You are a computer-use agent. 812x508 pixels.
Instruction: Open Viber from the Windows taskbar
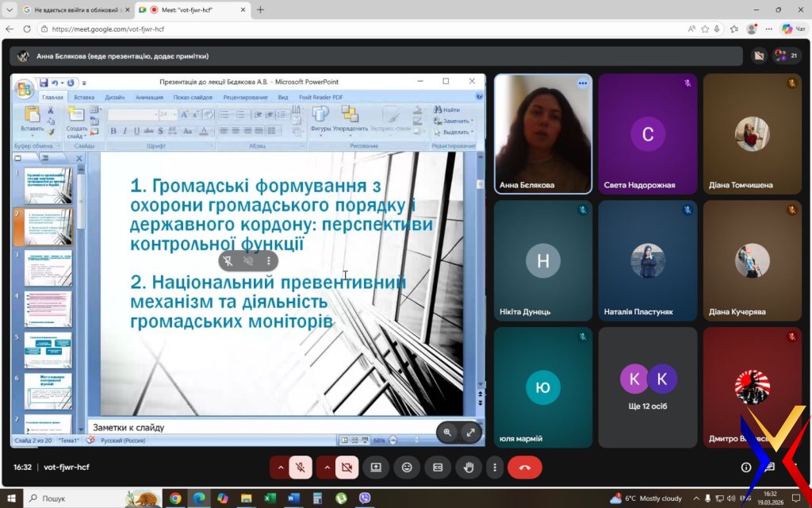364,498
